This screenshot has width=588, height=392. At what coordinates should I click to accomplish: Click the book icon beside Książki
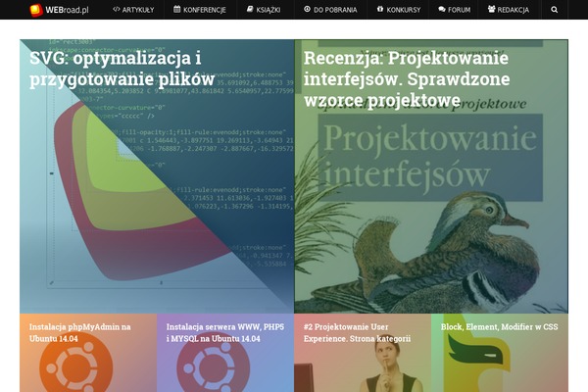click(x=250, y=9)
